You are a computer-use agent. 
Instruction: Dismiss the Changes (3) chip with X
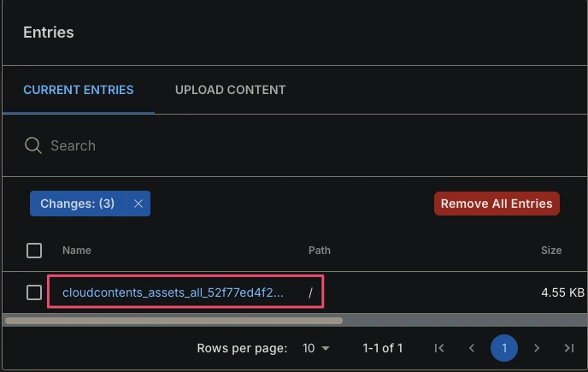(x=138, y=204)
